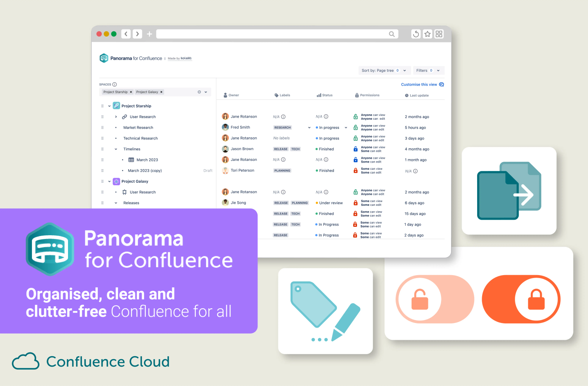Click the browser address bar field

pyautogui.click(x=277, y=34)
